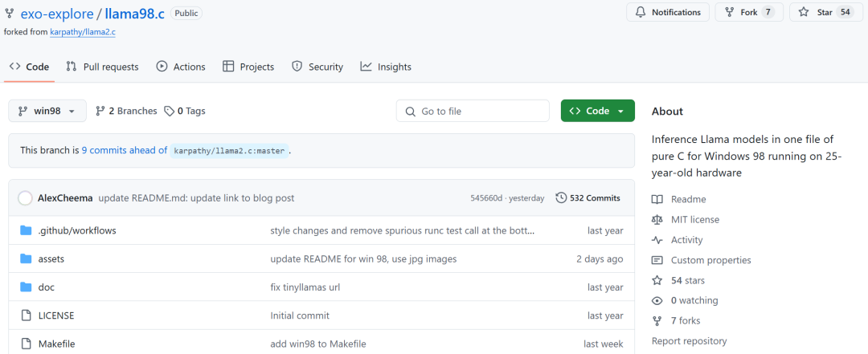Click the MIT license scale icon
The image size is (868, 354).
click(657, 220)
